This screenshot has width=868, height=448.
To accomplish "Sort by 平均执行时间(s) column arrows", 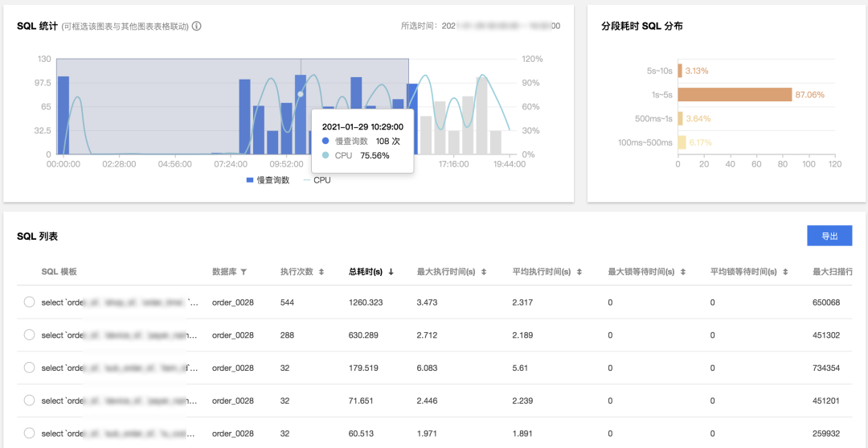I will coord(579,272).
